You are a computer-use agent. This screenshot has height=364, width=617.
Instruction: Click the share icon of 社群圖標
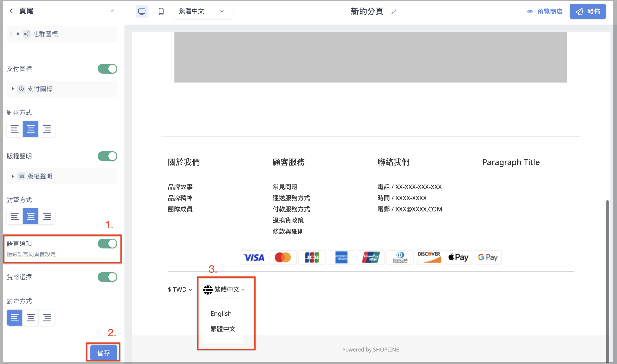click(27, 34)
